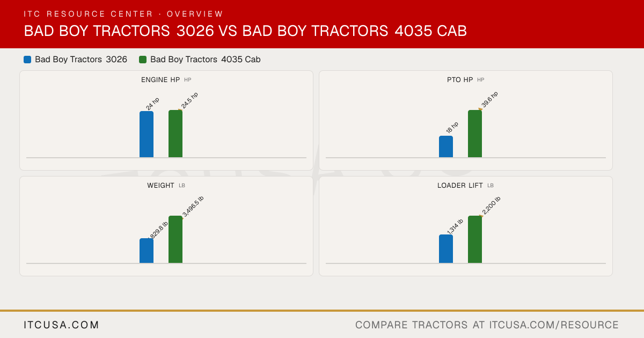Screen dimensions: 644x338
Task: Click the green 3,496.5 lb weight bar
Action: click(x=175, y=239)
